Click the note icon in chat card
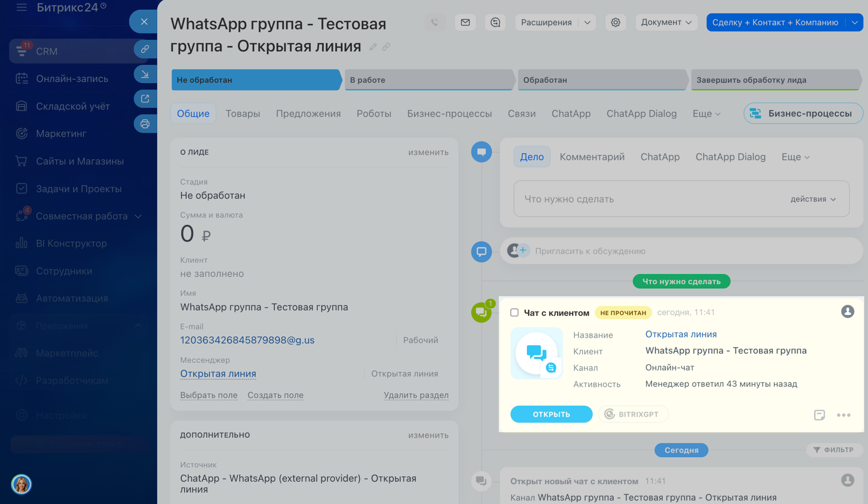 point(819,415)
